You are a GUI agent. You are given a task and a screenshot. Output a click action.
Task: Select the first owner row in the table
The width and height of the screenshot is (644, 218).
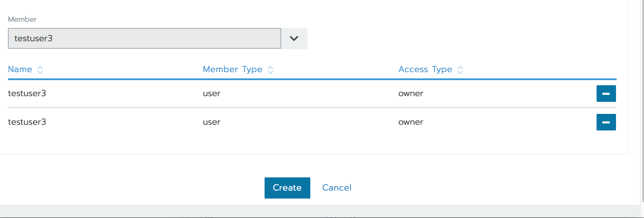(x=411, y=93)
